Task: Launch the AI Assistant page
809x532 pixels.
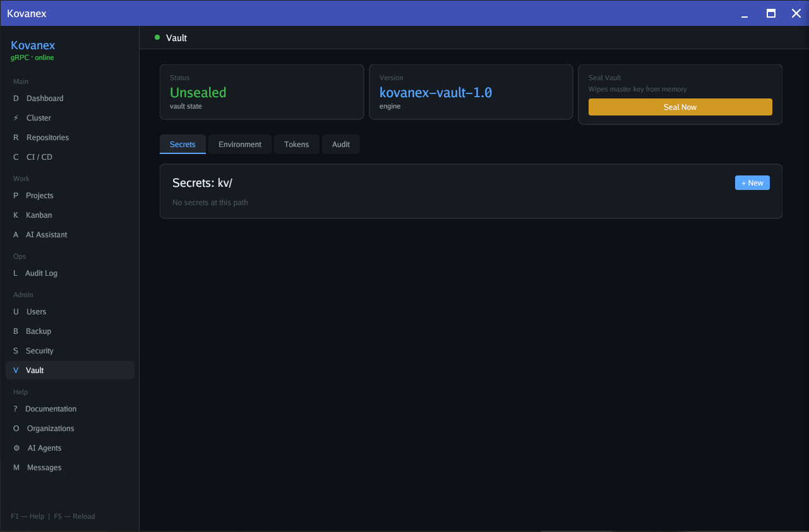Action: [x=46, y=235]
